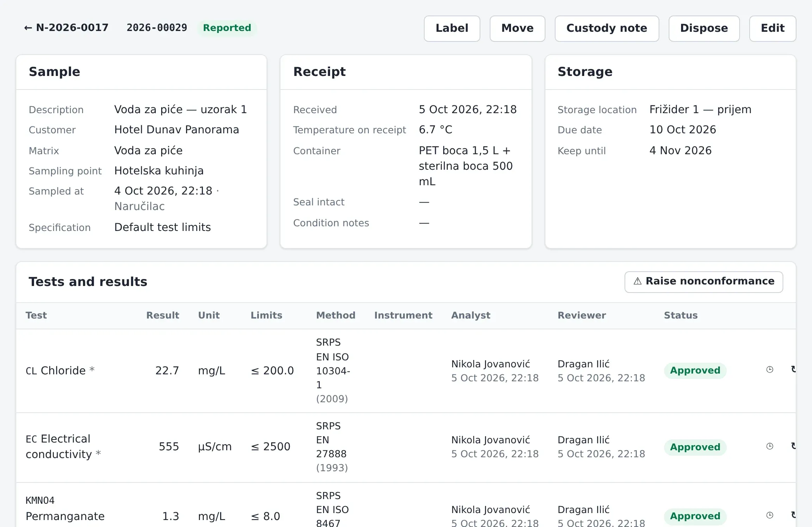
Task: Click storage location Frižider 1 — prijem
Action: [700, 110]
